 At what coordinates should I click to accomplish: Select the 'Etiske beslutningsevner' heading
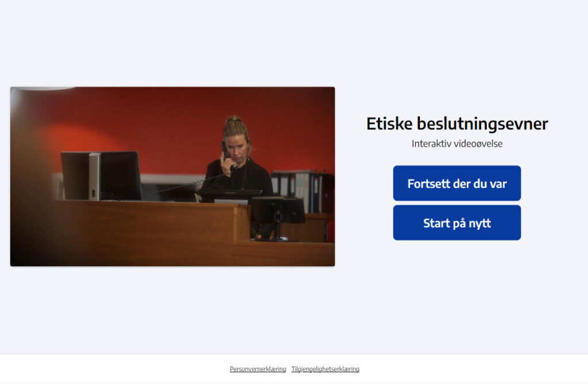coord(457,124)
